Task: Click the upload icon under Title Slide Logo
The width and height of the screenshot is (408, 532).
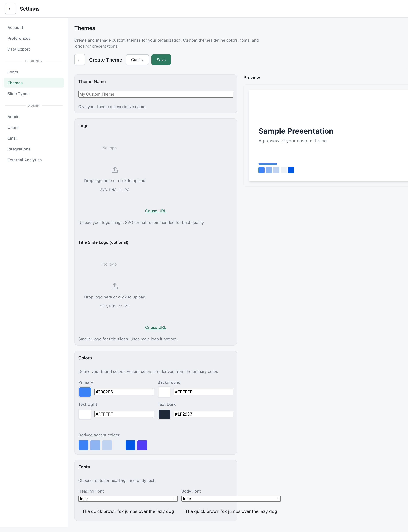Action: coord(115,286)
